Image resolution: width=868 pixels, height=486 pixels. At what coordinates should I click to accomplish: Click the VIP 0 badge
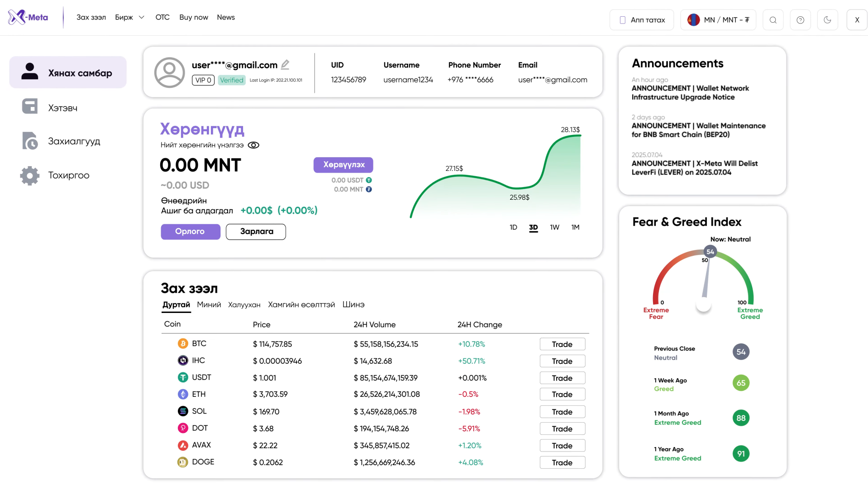click(203, 80)
